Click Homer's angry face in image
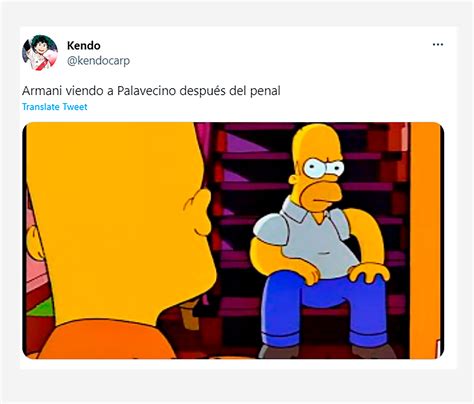 click(319, 177)
